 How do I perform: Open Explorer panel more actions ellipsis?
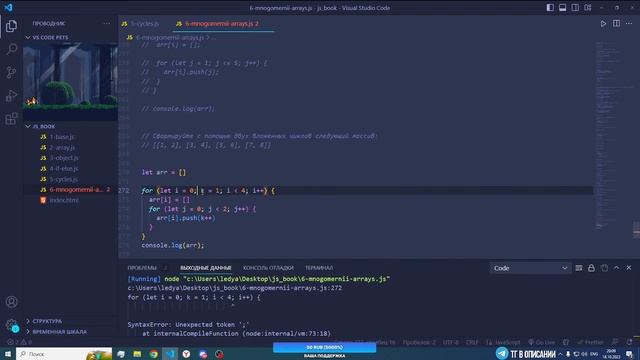point(107,24)
